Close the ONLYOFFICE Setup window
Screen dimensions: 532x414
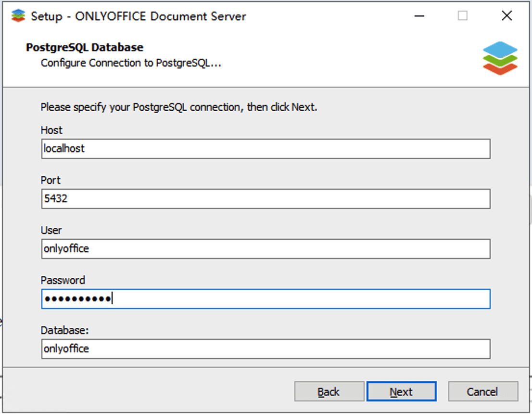click(x=507, y=16)
